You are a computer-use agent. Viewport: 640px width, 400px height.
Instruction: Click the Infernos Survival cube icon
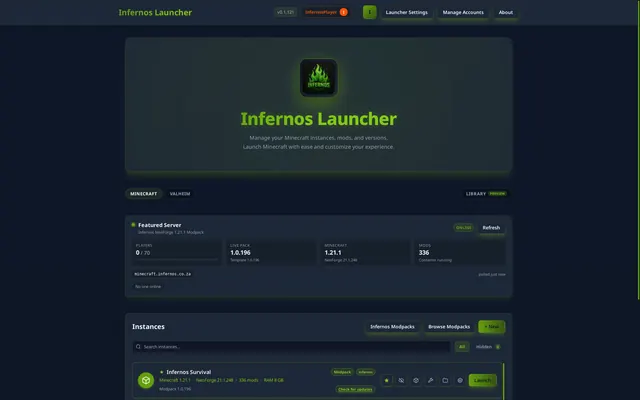coord(146,380)
